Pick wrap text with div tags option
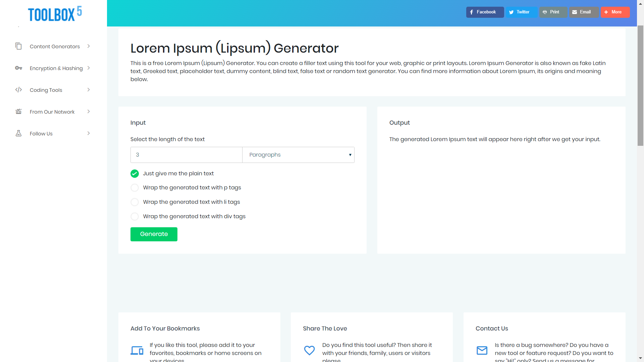The image size is (644, 362). pos(135,217)
